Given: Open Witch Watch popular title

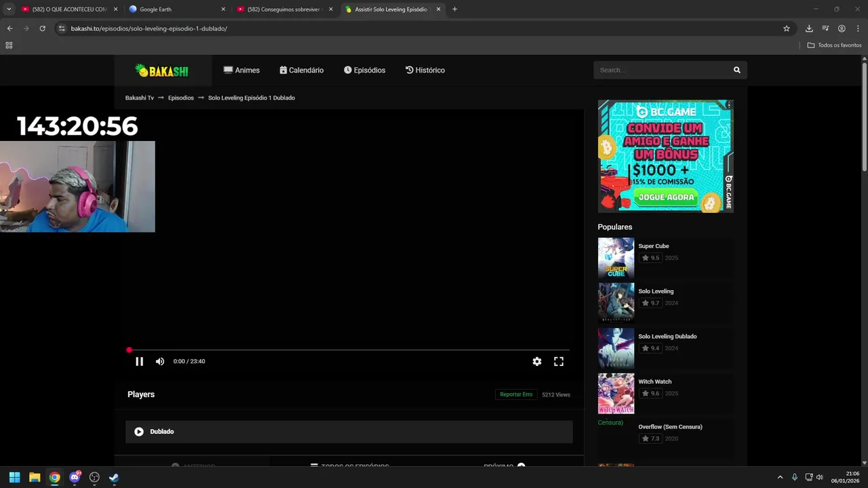Looking at the screenshot, I should pos(655,382).
